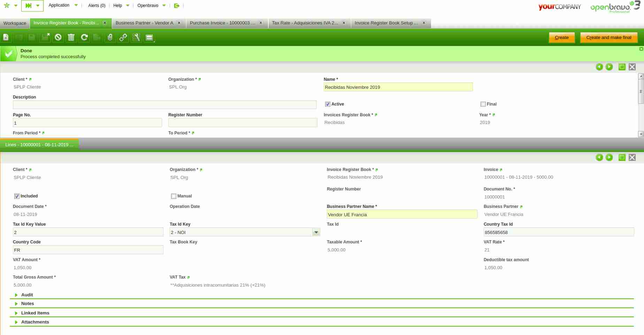Image resolution: width=644 pixels, height=335 pixels.
Task: Enable the Final checkbox
Action: [x=483, y=104]
